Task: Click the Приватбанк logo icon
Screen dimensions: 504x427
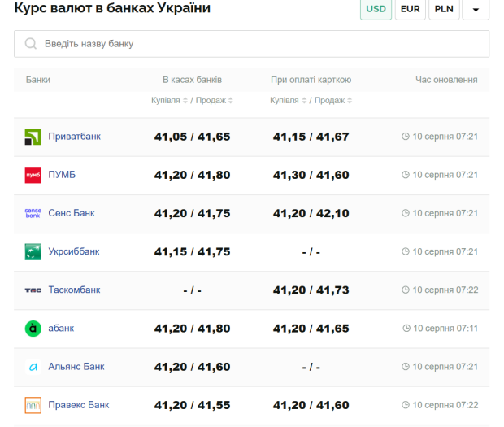Action: [x=33, y=137]
